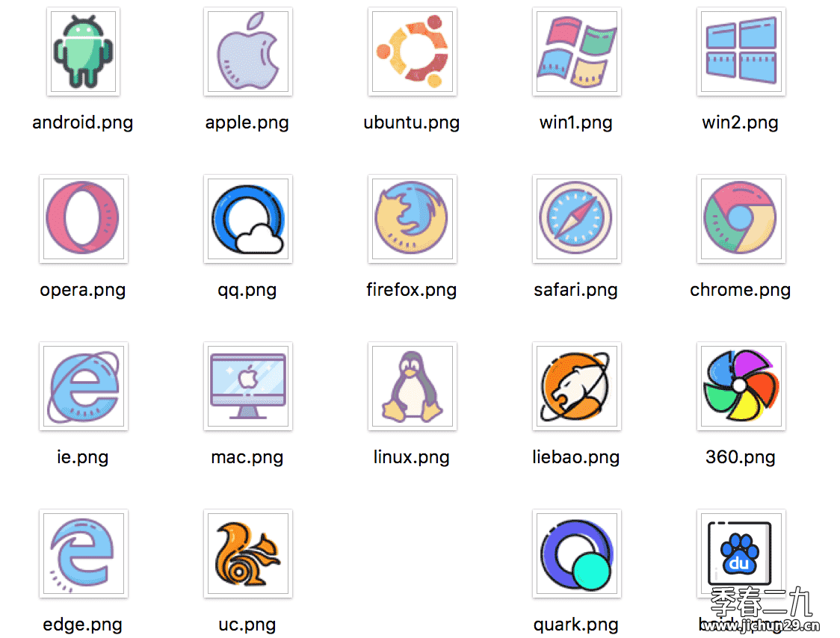
Task: Click the file name ubuntu.png
Action: 412,123
